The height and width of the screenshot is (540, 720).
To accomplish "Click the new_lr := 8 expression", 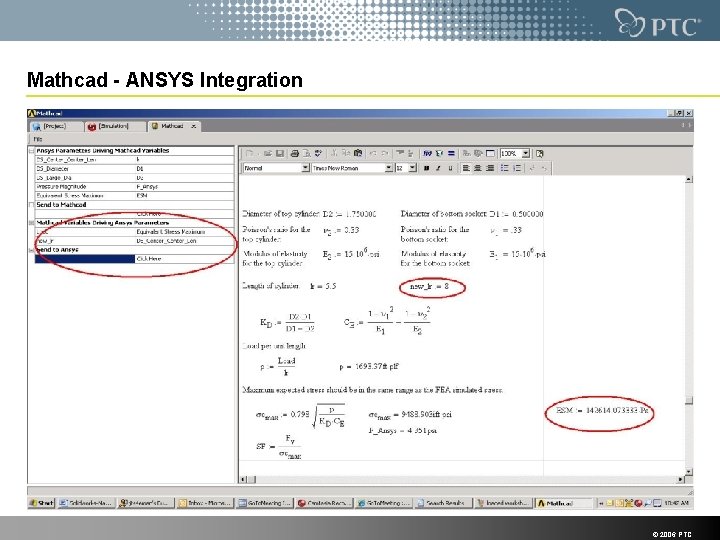I will [x=429, y=287].
